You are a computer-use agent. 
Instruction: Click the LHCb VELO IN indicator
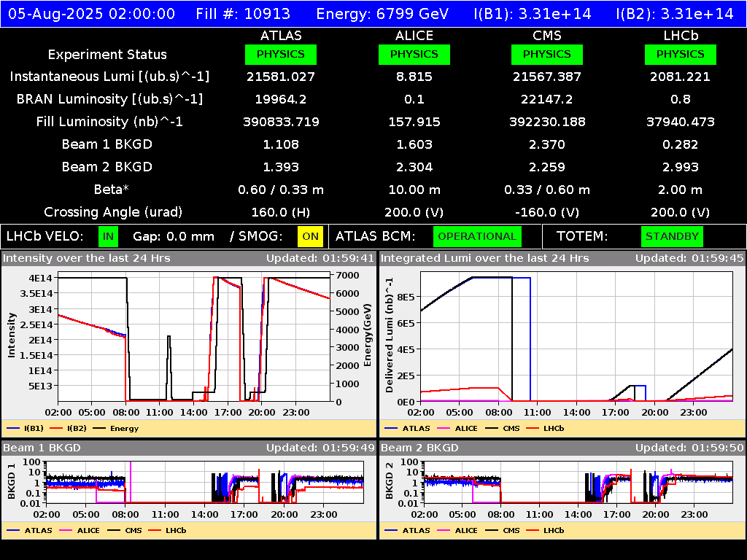(x=108, y=237)
